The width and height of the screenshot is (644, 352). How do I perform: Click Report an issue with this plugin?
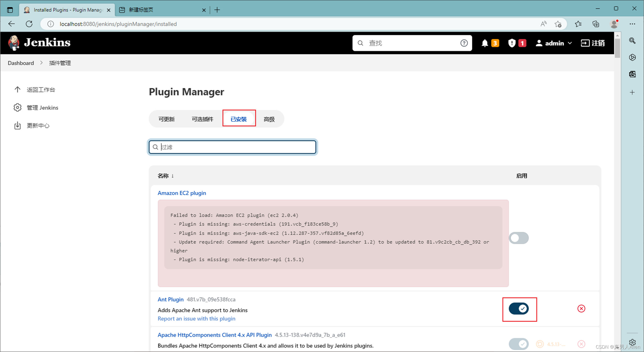tap(196, 318)
